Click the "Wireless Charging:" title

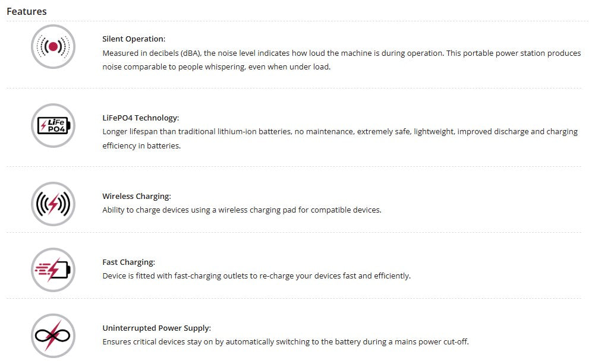(136, 197)
